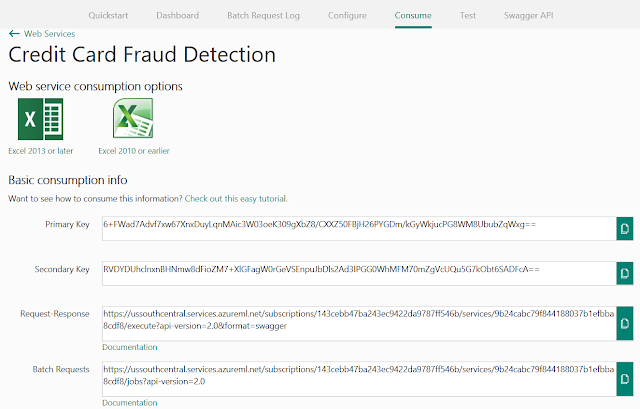Open Documentation link under Batch Requests
640x409 pixels.
coord(129,402)
